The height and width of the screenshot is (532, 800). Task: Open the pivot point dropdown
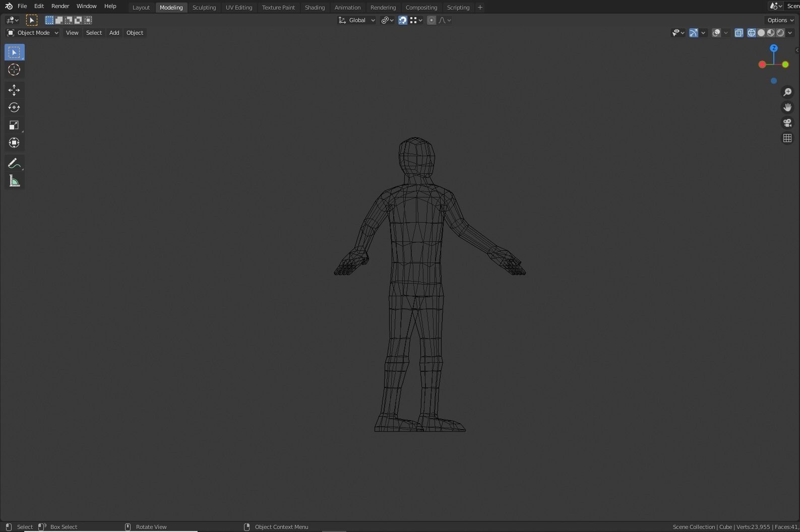tap(388, 20)
